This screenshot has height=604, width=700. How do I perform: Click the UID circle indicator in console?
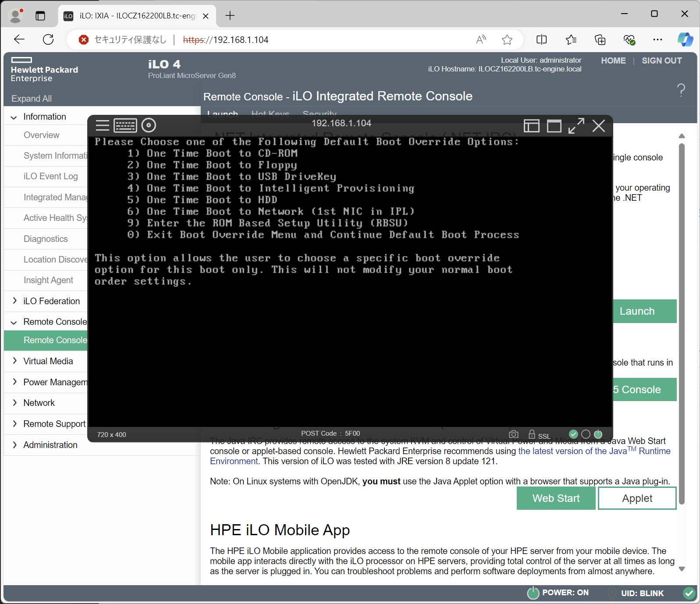coord(586,434)
